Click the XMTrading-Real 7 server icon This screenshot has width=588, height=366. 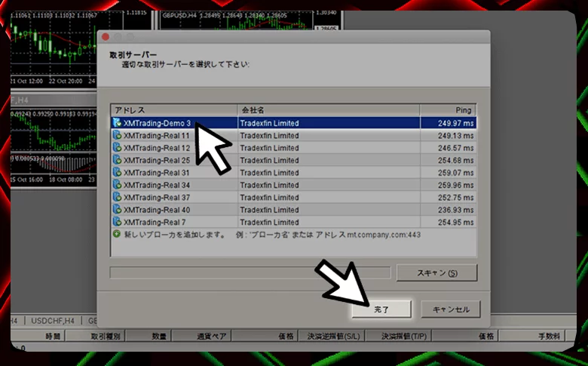pyautogui.click(x=117, y=222)
